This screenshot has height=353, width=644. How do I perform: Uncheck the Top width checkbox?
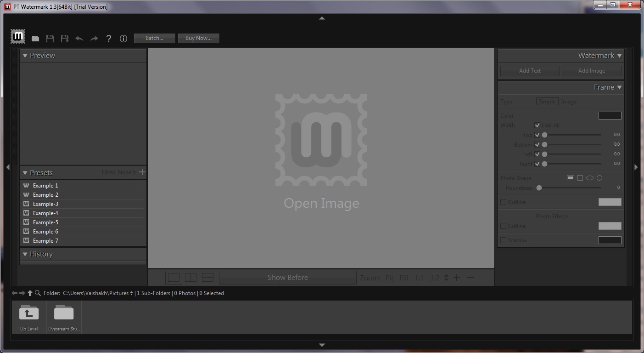(x=537, y=135)
